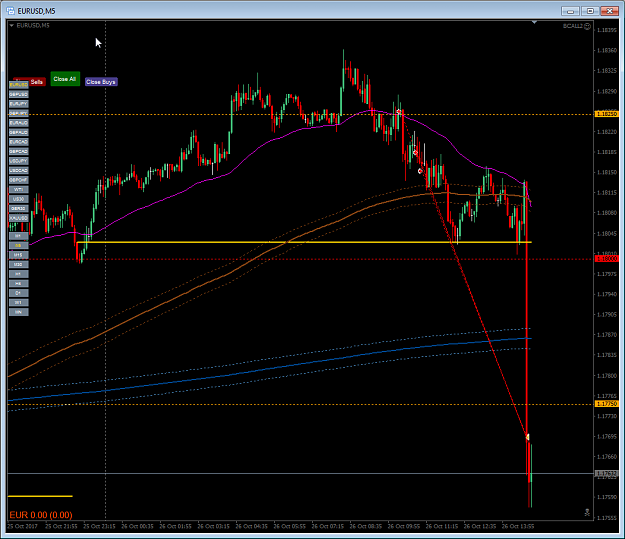This screenshot has height=539, width=625.
Task: Click the small icon at chart bottom-right corner
Action: click(587, 512)
